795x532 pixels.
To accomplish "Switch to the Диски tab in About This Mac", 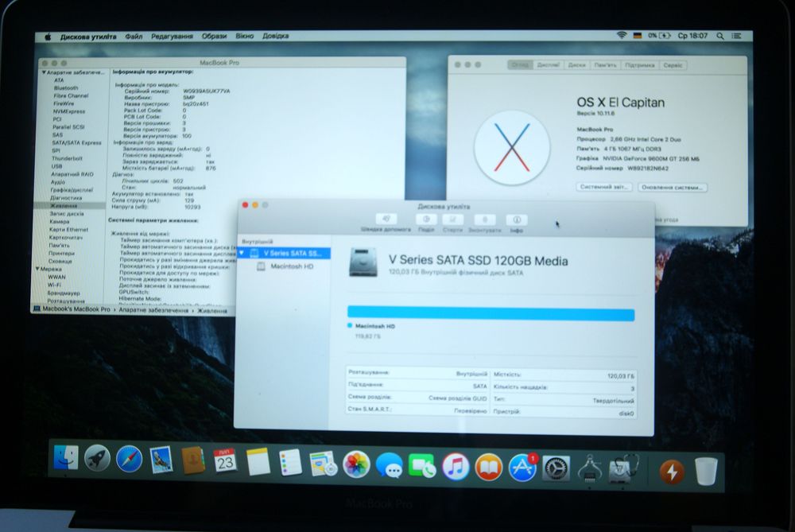I will click(x=576, y=65).
